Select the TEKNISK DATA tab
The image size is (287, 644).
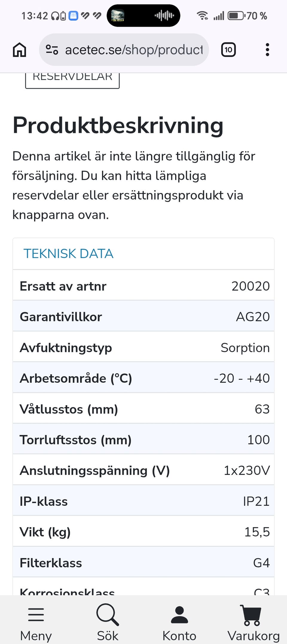[x=68, y=254]
